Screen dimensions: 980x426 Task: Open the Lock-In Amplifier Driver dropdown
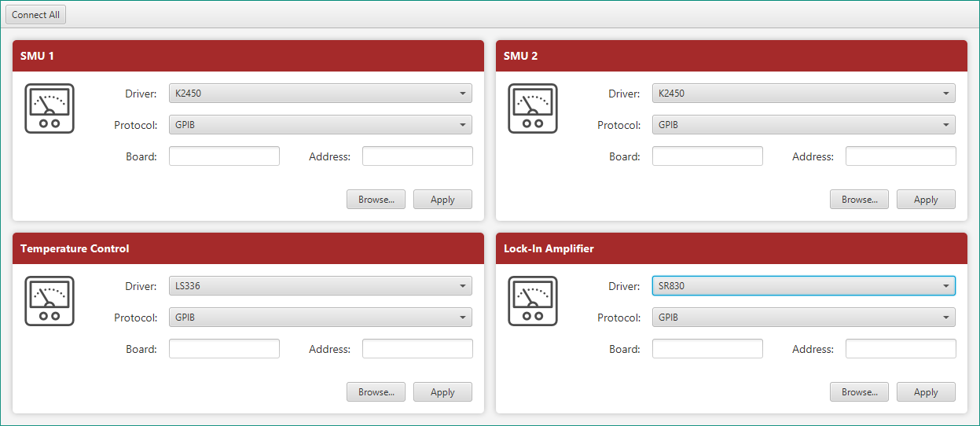click(804, 286)
